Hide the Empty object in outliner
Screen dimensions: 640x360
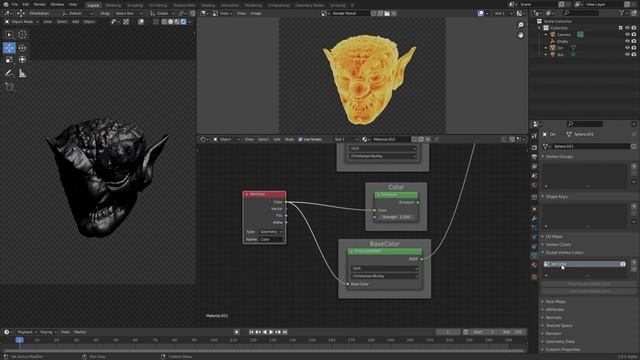[x=627, y=41]
